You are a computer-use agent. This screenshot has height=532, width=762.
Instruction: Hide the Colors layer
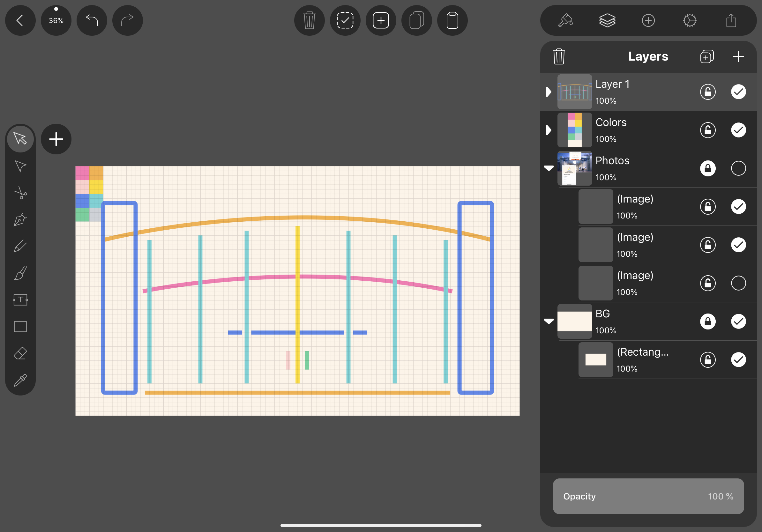click(738, 130)
